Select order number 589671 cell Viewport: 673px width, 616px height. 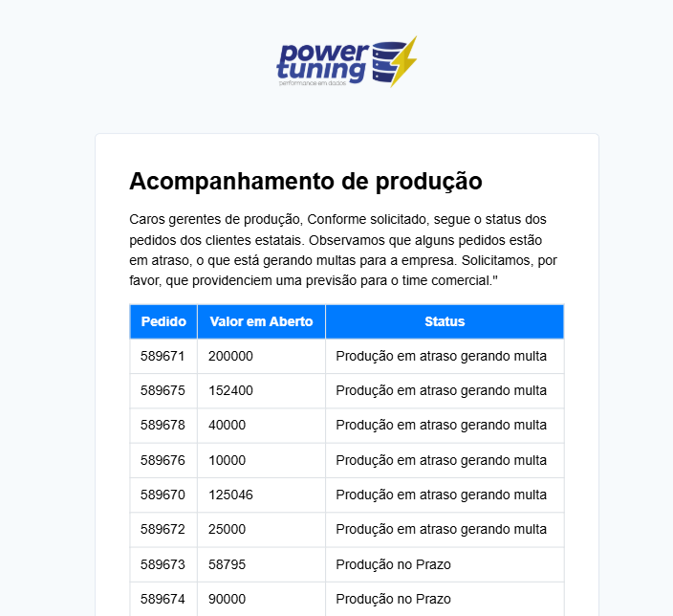[x=163, y=356]
